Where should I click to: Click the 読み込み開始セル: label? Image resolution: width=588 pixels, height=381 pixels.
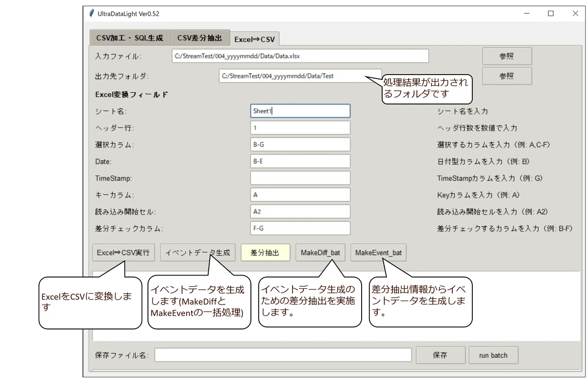tap(125, 212)
